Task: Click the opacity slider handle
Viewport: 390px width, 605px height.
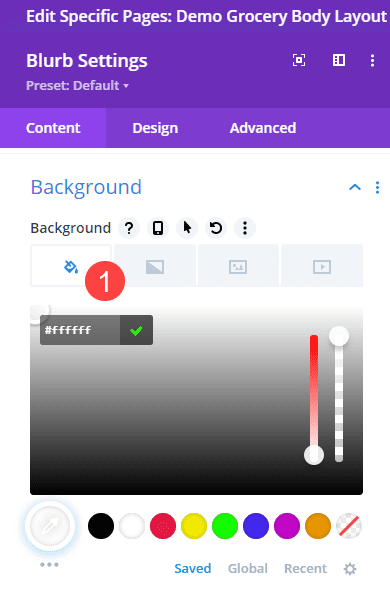Action: tap(339, 336)
